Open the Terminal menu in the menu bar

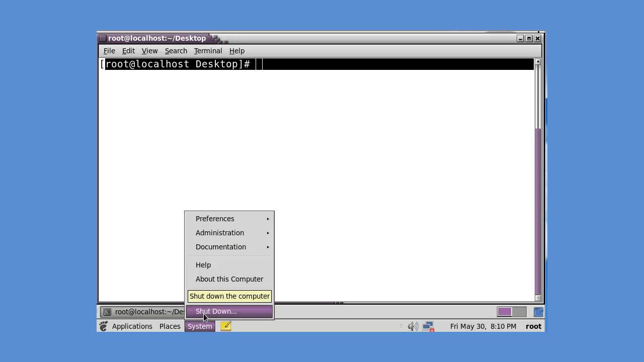(x=208, y=51)
